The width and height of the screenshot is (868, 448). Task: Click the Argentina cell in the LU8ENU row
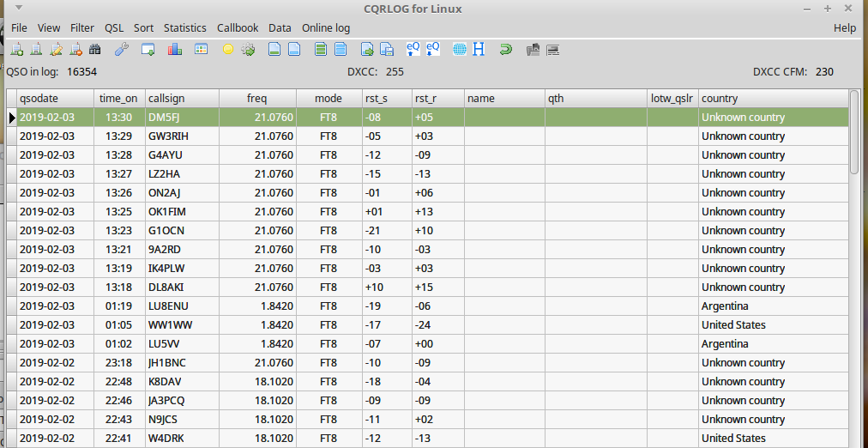point(773,306)
